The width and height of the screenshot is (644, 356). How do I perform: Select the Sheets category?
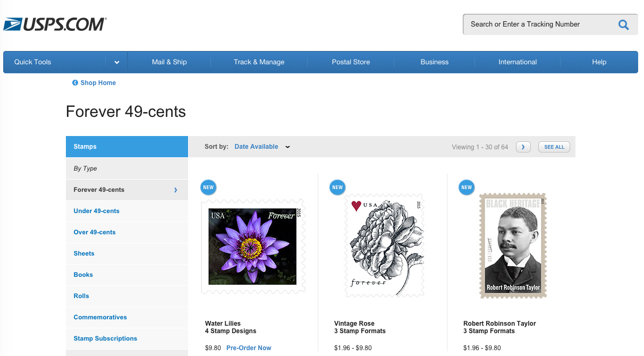[x=127, y=253]
